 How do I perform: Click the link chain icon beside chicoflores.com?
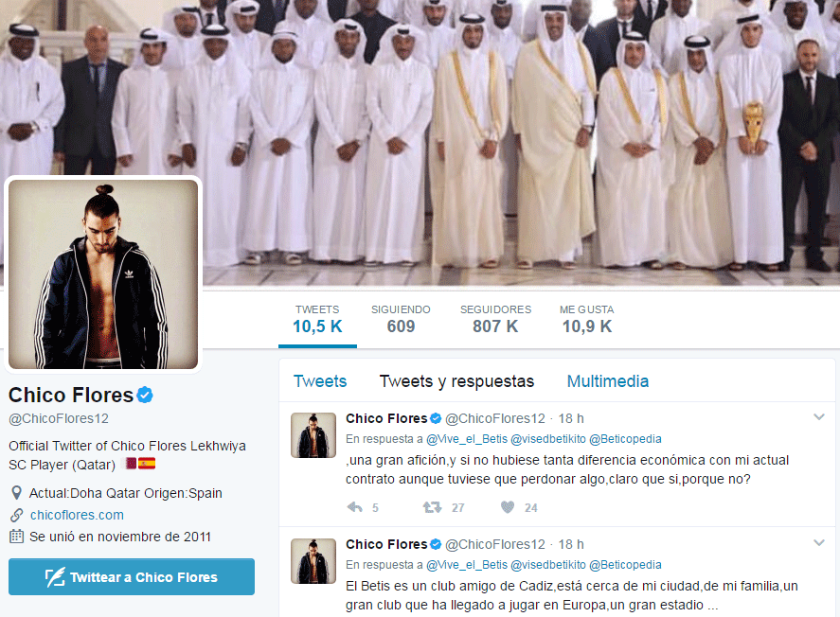pyautogui.click(x=17, y=515)
